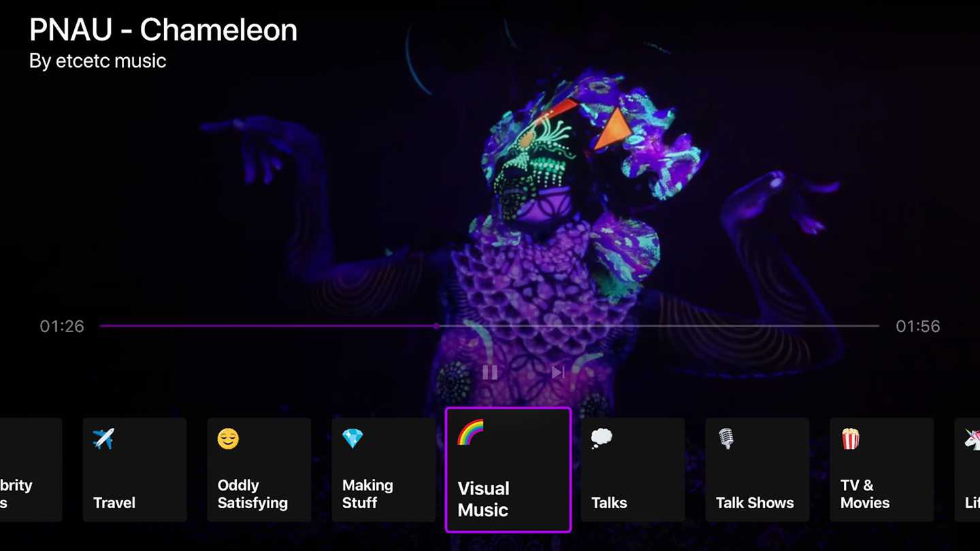Pause the playing video

pyautogui.click(x=490, y=372)
